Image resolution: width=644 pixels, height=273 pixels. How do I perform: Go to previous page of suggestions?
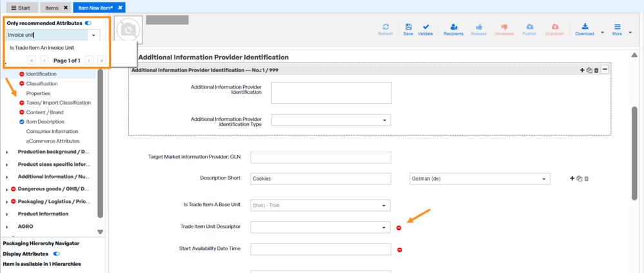(44, 61)
